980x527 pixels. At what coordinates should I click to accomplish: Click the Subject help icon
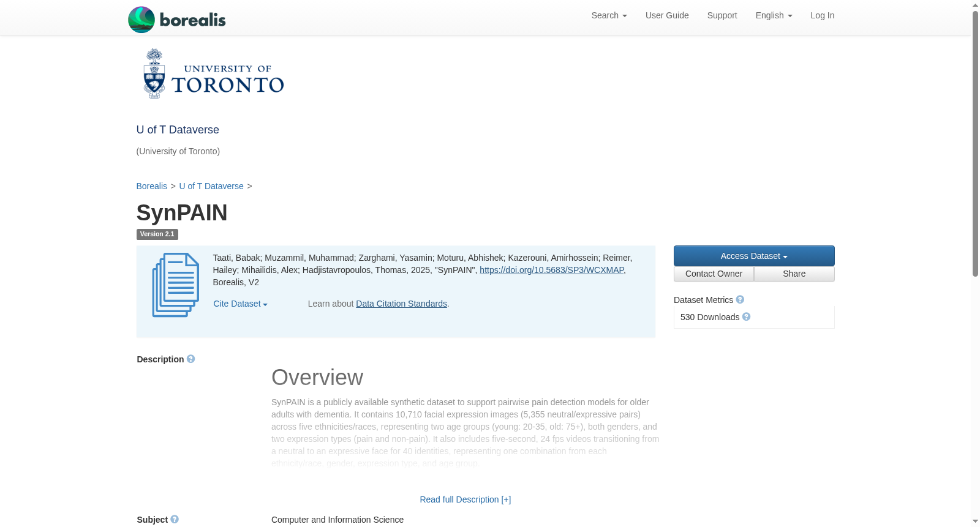tap(175, 520)
